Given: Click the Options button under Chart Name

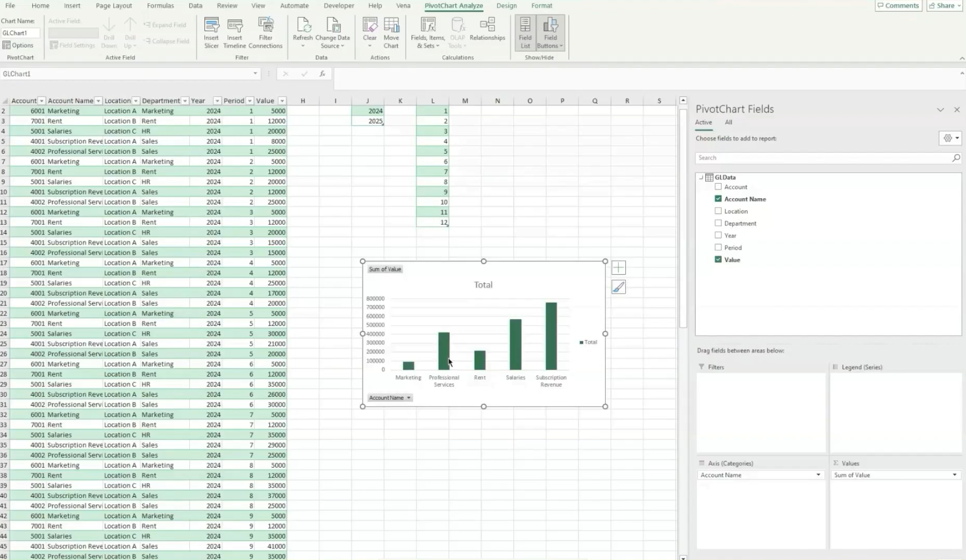Looking at the screenshot, I should (x=18, y=45).
